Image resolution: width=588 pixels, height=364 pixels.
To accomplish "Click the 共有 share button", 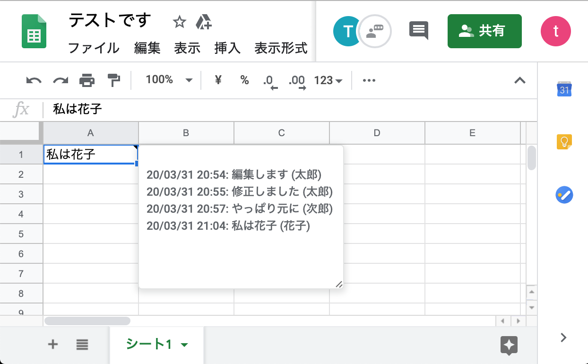I will pos(484,31).
